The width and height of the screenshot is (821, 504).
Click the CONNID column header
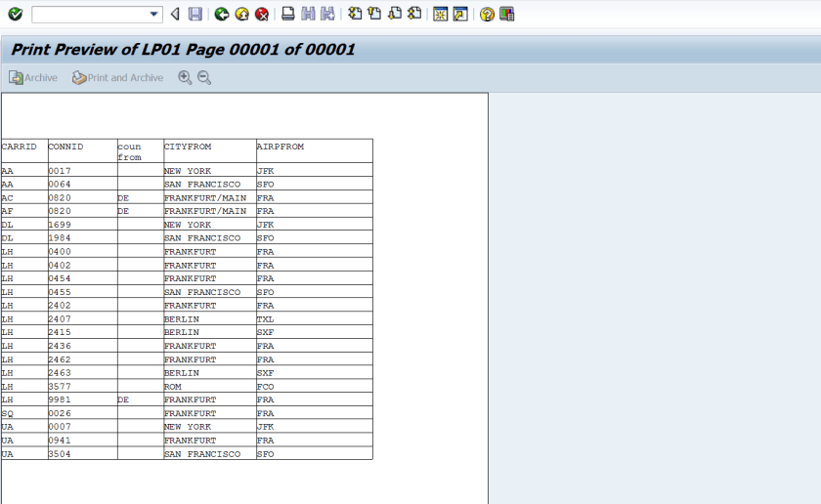point(65,147)
